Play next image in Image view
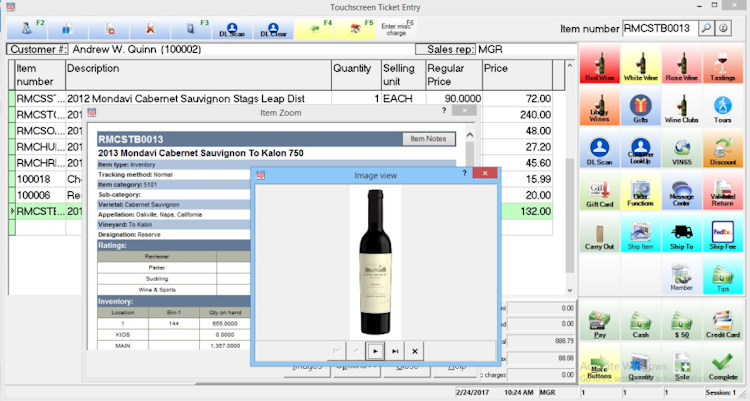This screenshot has width=750, height=401. 375,351
